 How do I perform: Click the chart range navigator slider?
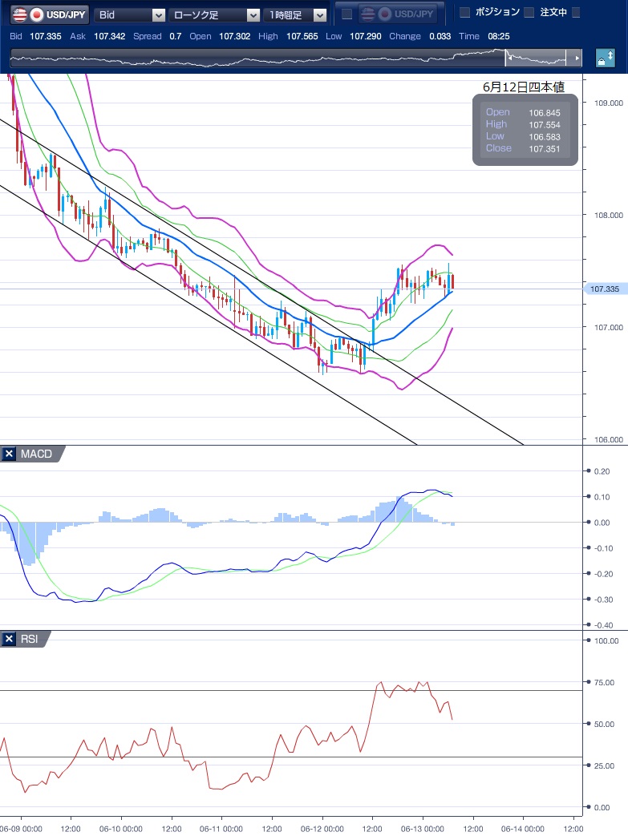pyautogui.click(x=297, y=59)
